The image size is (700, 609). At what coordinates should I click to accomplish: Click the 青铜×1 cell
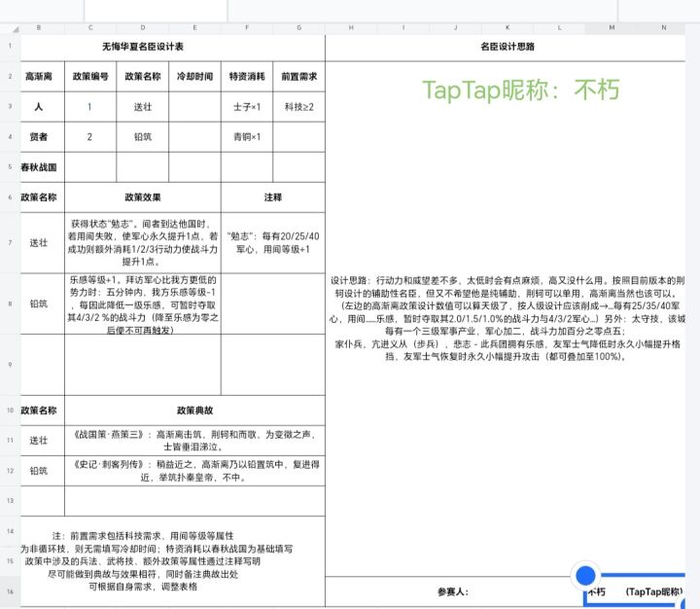(x=247, y=137)
